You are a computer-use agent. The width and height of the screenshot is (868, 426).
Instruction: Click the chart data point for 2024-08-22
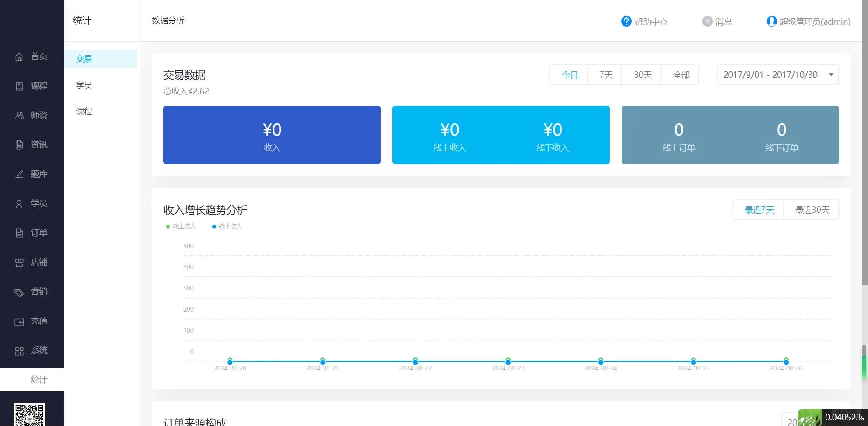point(415,362)
